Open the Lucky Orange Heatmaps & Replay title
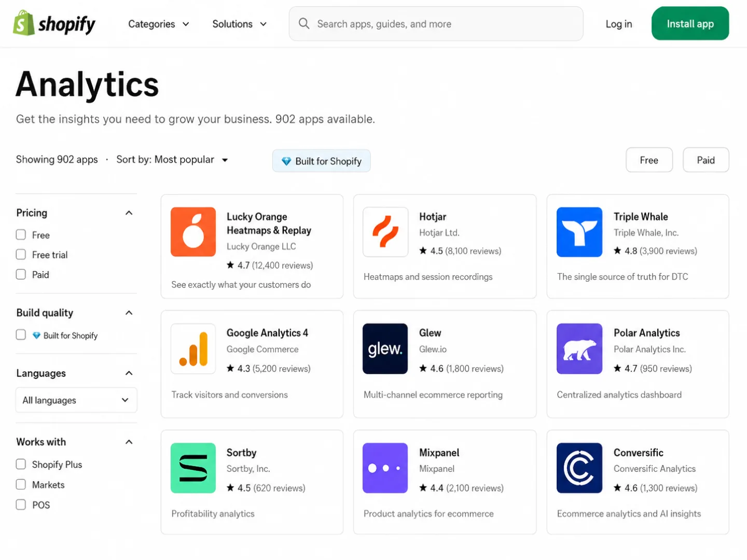747x560 pixels. (x=269, y=223)
